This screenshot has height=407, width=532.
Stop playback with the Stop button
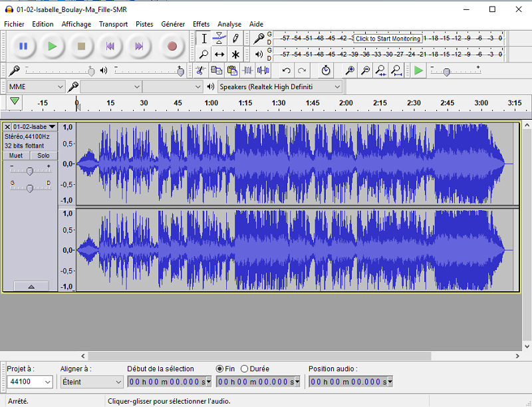81,46
